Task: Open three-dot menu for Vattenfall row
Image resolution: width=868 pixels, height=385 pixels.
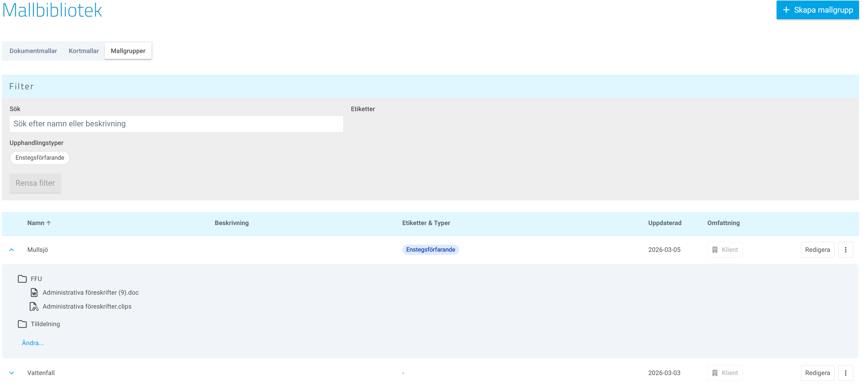Action: click(845, 373)
